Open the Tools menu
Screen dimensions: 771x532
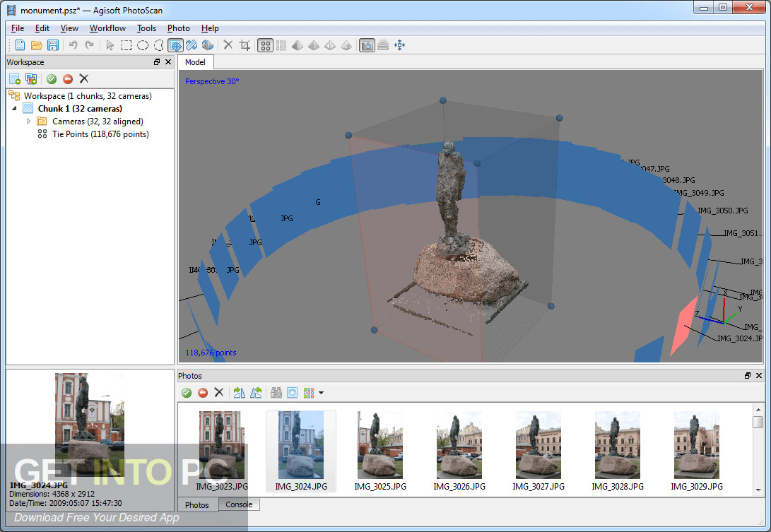[146, 28]
